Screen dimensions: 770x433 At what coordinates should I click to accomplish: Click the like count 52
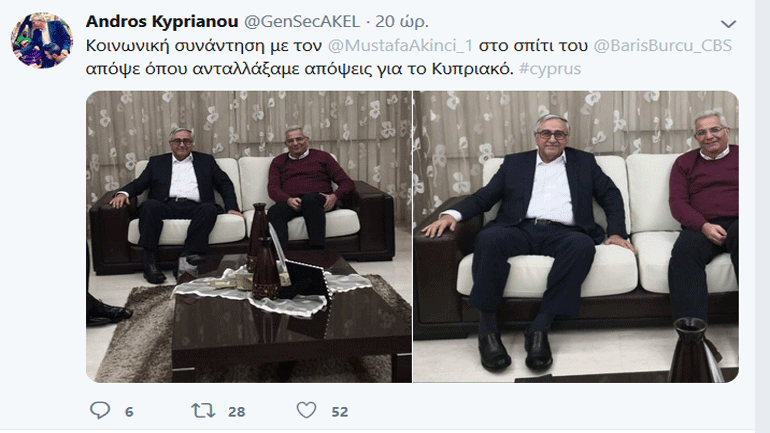339,411
